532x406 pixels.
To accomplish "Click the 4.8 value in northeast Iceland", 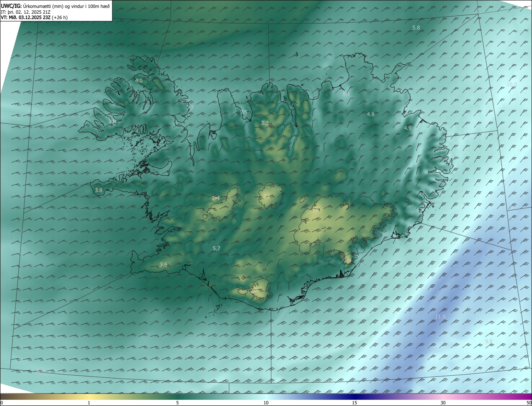I will 371,114.
